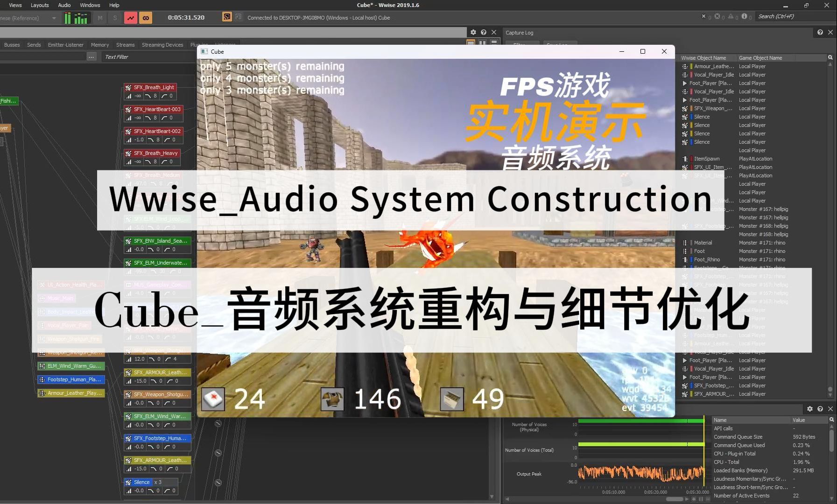Select the ELM_Wind_Warm_Gu event node

point(71,366)
